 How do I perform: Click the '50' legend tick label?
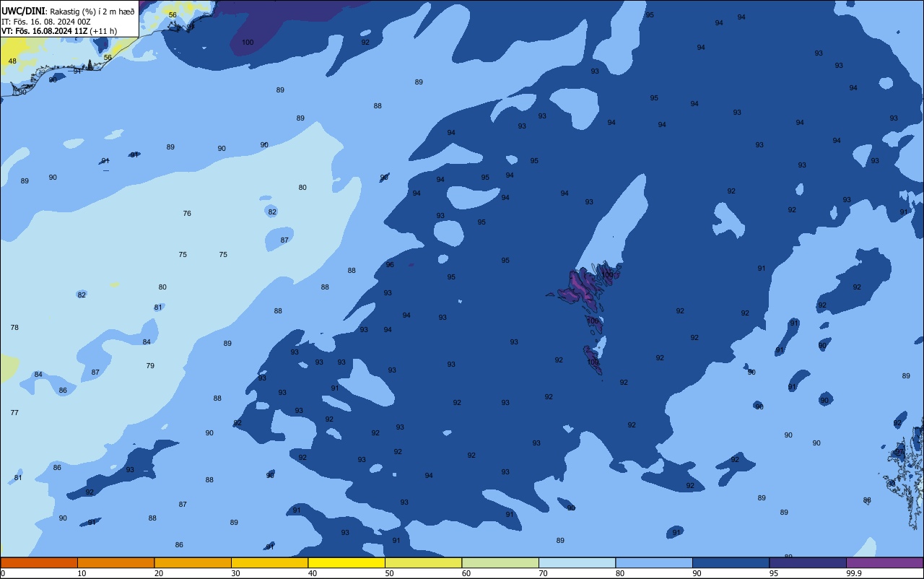pyautogui.click(x=389, y=573)
